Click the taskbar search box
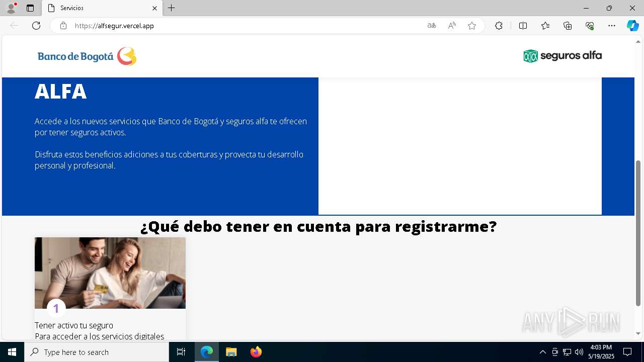Screen dimensions: 644x362 (x=97, y=352)
